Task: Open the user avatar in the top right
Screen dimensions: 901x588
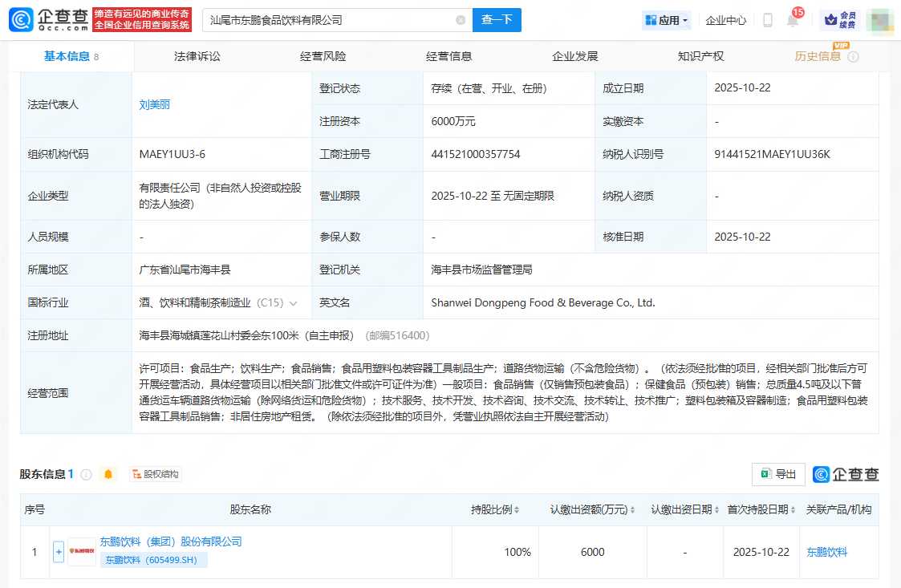Action: (879, 20)
